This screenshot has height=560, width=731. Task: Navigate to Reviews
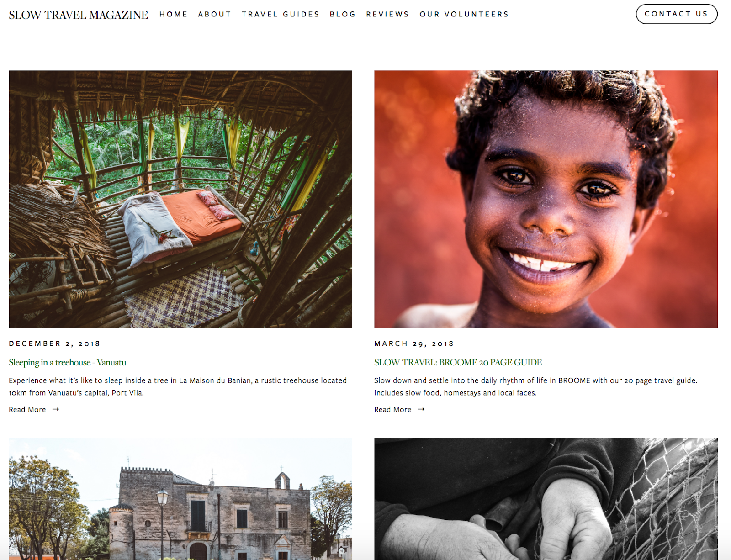tap(387, 14)
